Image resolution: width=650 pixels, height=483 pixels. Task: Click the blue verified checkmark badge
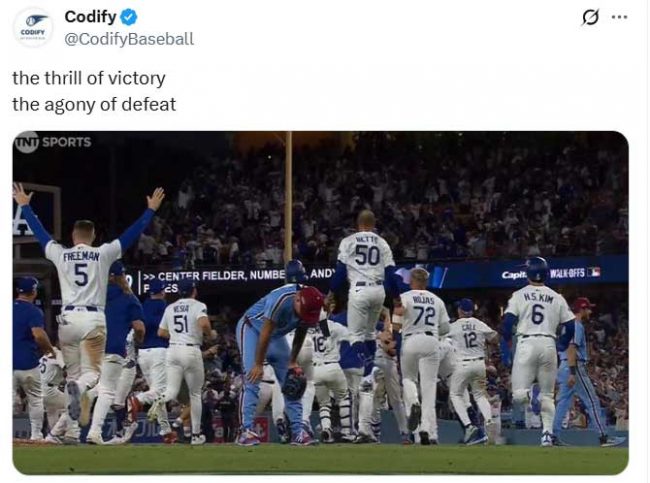tap(129, 17)
